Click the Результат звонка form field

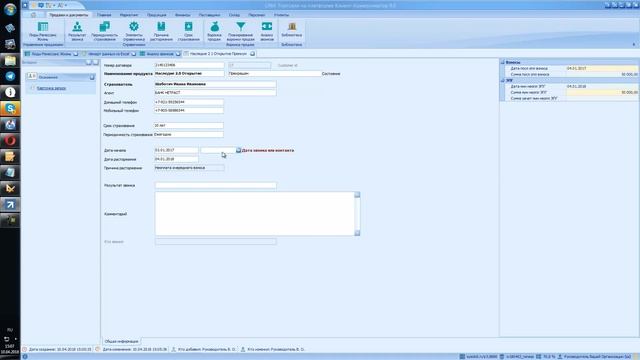tap(216, 185)
